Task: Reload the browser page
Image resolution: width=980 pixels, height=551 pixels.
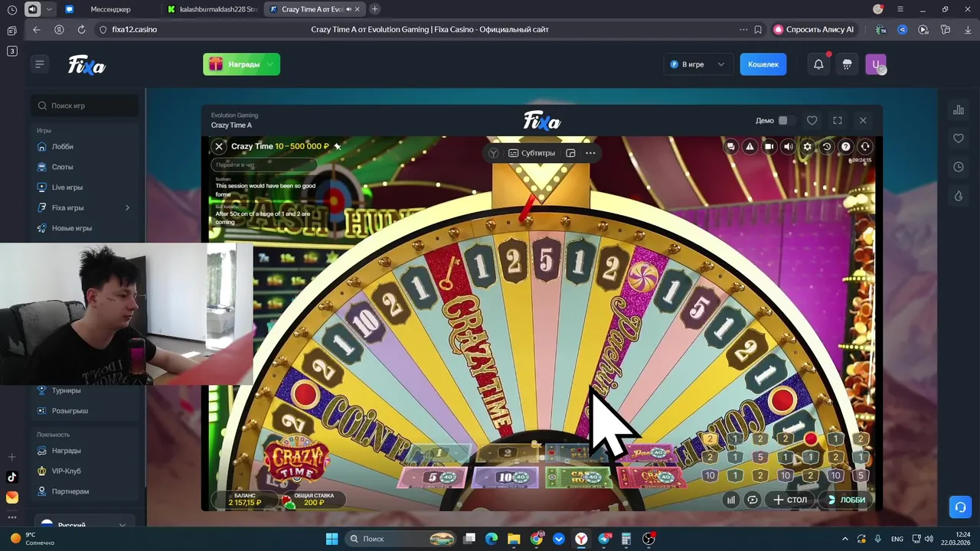Action: click(x=81, y=29)
